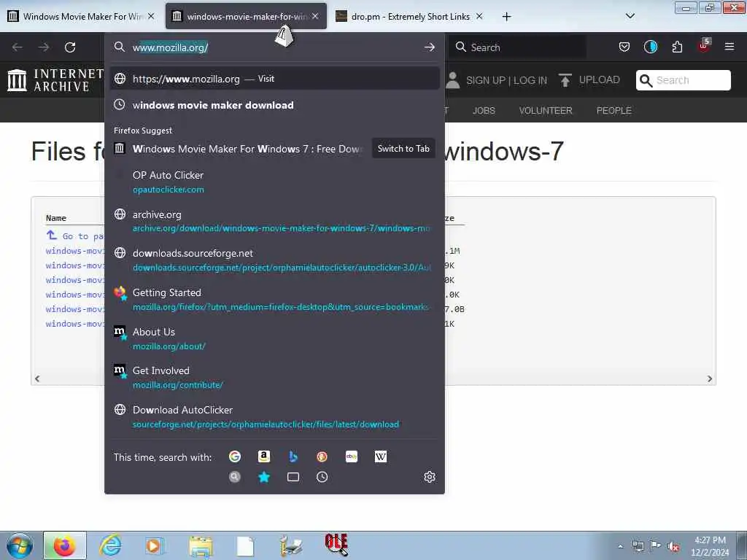Open the OLE tool taskbar icon
747x560 pixels.
tap(336, 545)
